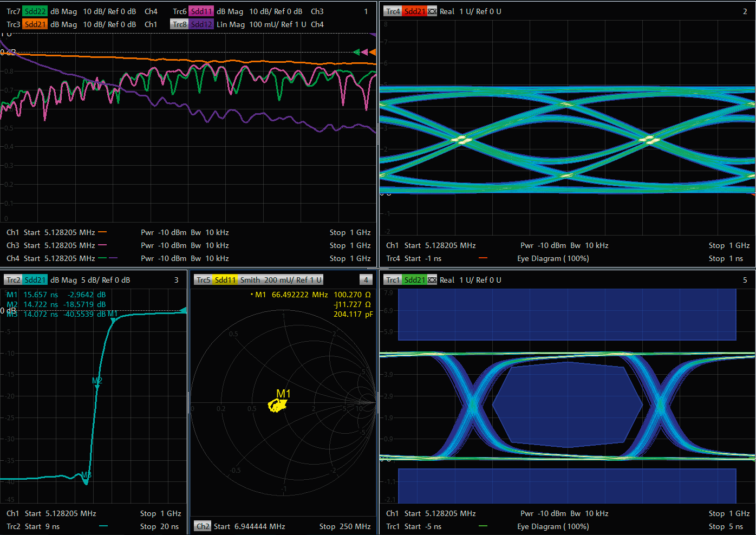
Task: Select diagram number 1 label
Action: point(366,11)
